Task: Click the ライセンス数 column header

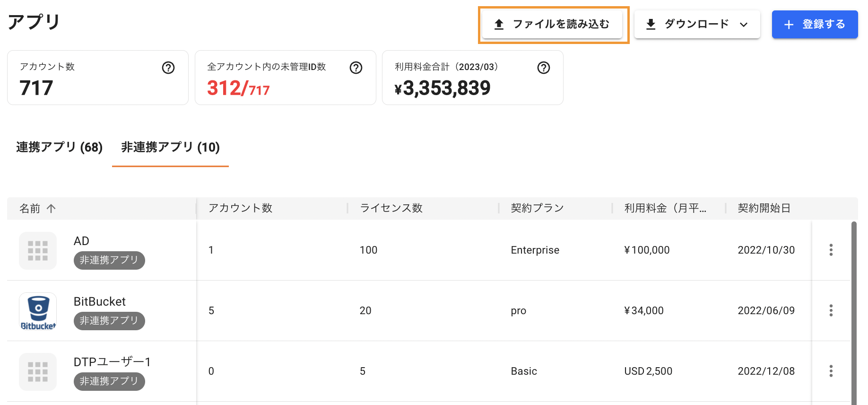Action: [x=391, y=209]
